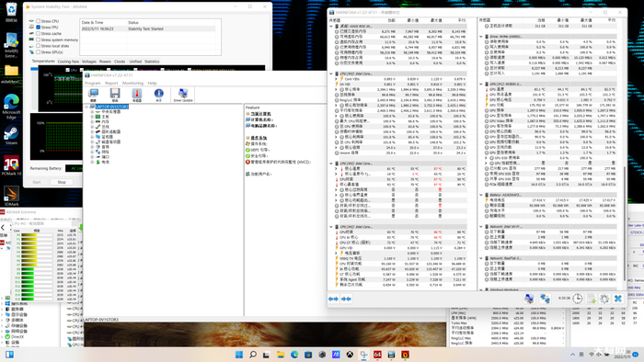This screenshot has height=362, width=644.
Task: Expand 中央处理器 node in HWiNFO tree
Action: (92, 111)
